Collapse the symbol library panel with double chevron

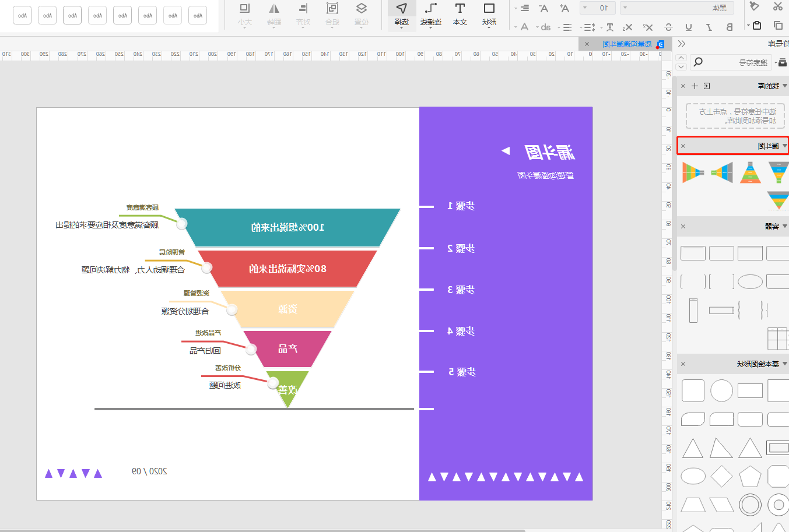pyautogui.click(x=681, y=44)
